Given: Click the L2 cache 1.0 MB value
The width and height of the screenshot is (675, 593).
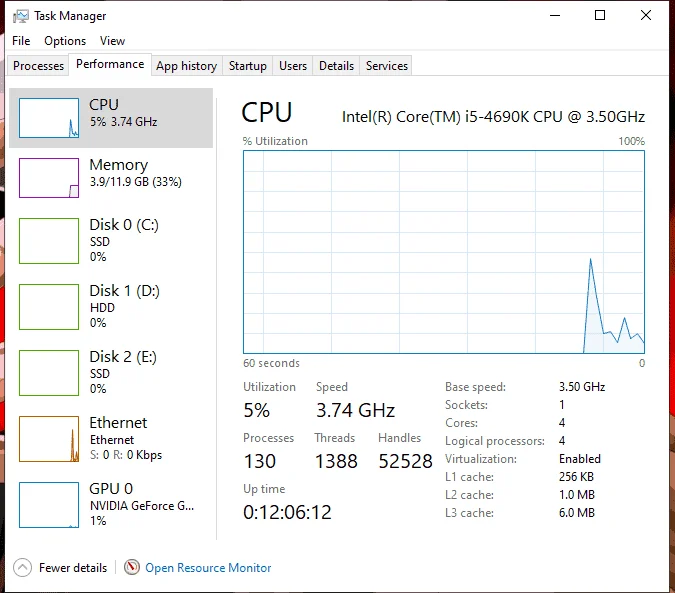Looking at the screenshot, I should coord(576,495).
